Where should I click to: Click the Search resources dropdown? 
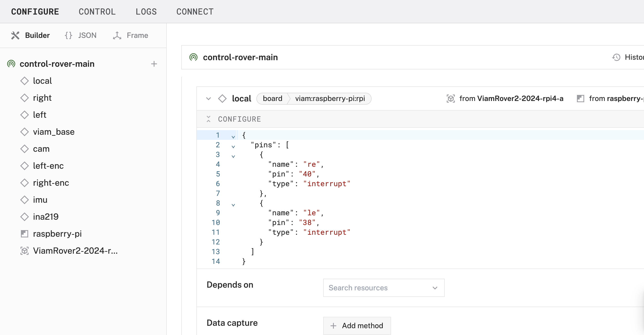pyautogui.click(x=383, y=288)
